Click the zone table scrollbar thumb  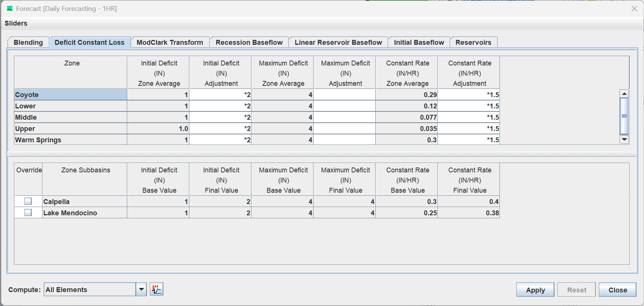(x=624, y=116)
